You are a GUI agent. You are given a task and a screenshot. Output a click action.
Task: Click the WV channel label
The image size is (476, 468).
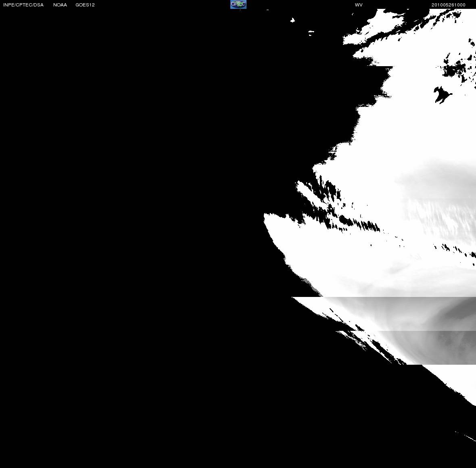359,5
